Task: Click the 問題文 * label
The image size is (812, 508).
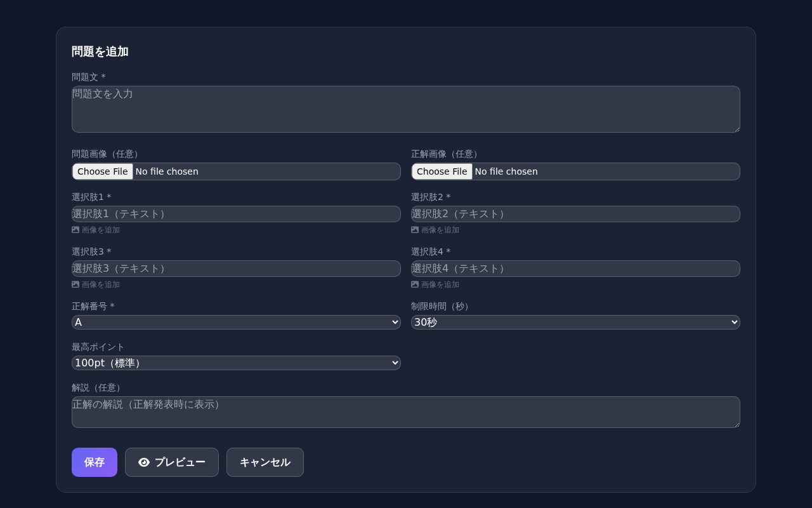Action: tap(89, 77)
